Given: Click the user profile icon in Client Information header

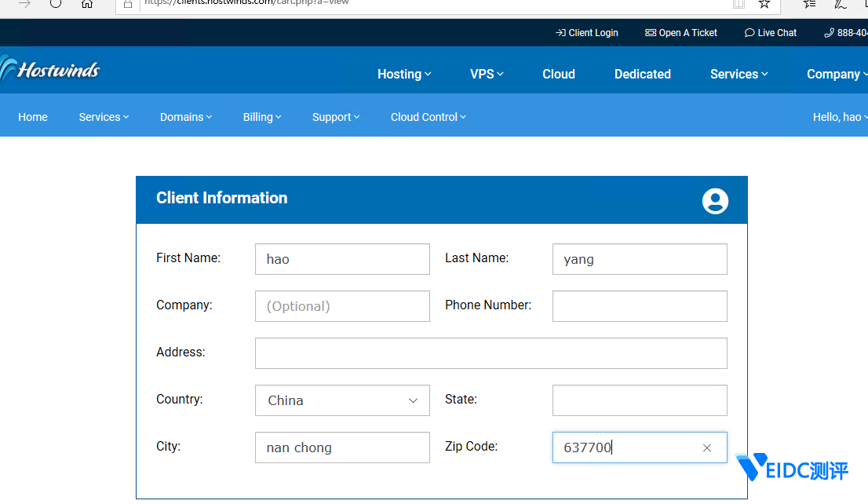Looking at the screenshot, I should 715,201.
